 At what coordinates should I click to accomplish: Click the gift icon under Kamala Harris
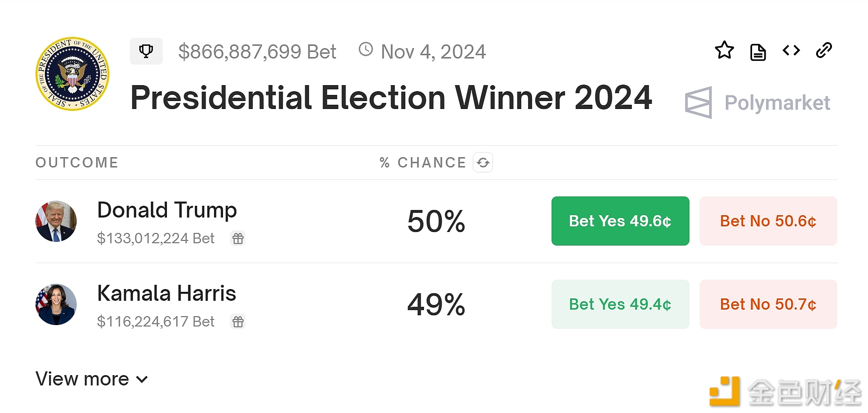pos(238,322)
